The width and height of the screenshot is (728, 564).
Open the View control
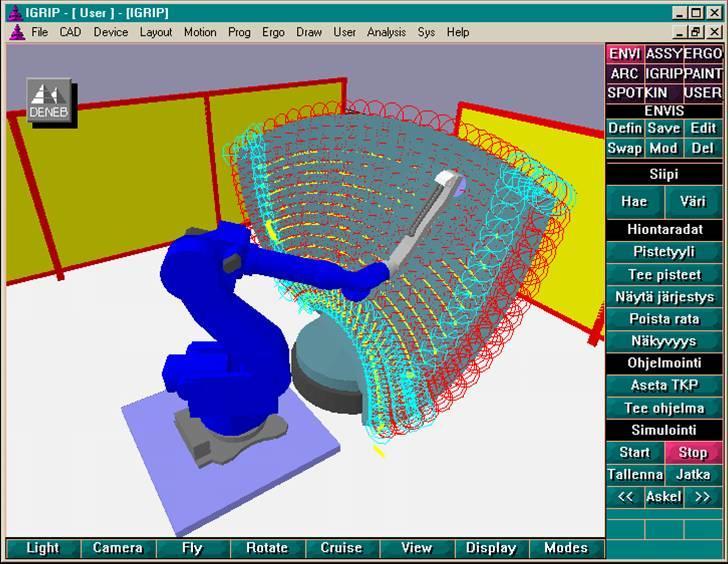pyautogui.click(x=417, y=548)
